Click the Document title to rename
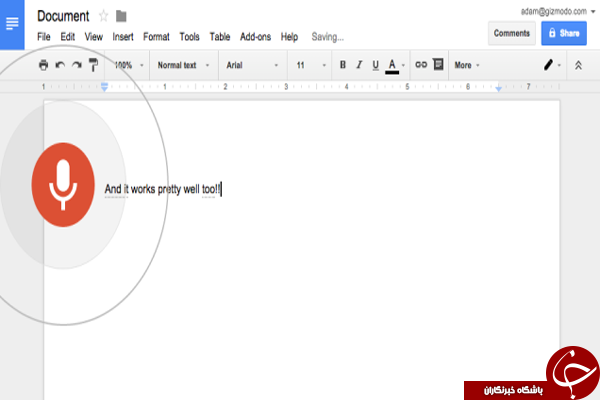The width and height of the screenshot is (600, 400). pyautogui.click(x=63, y=16)
